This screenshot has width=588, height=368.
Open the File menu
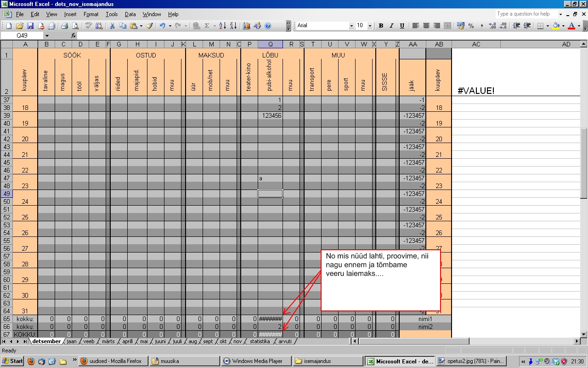[20, 14]
